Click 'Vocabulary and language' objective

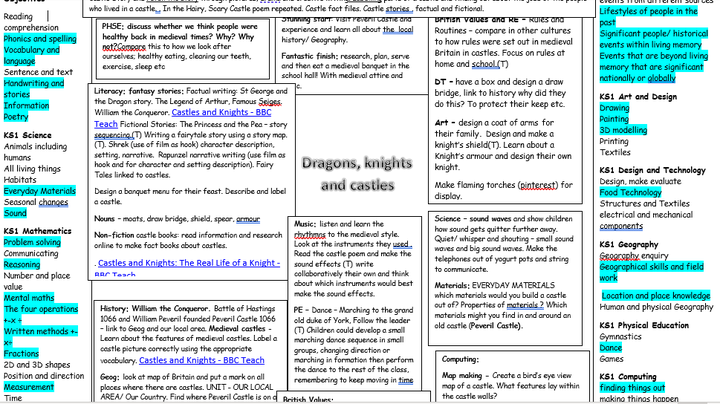pyautogui.click(x=32, y=56)
